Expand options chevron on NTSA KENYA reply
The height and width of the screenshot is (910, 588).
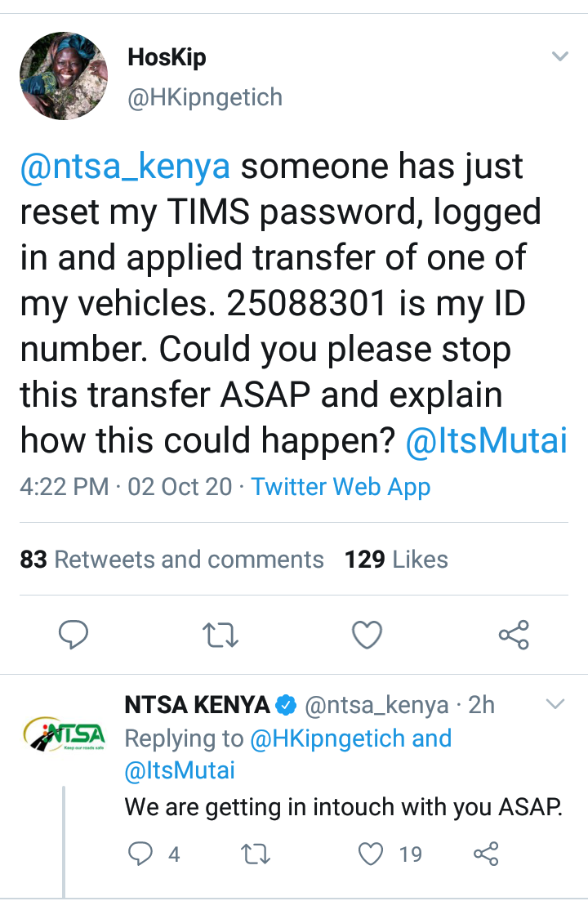(x=555, y=704)
